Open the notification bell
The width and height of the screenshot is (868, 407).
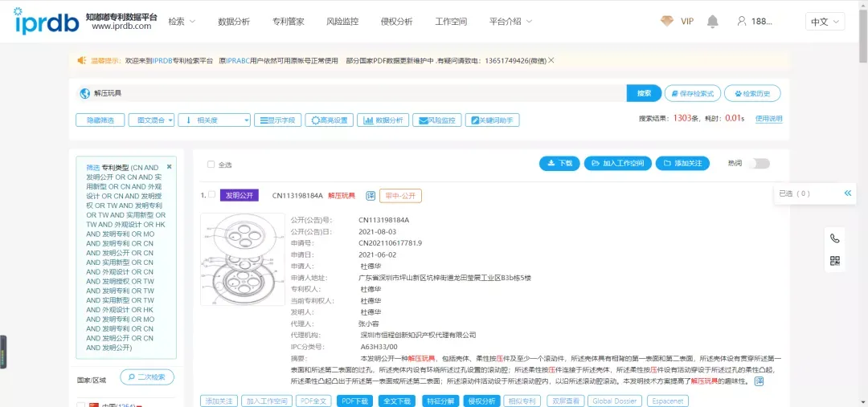[x=712, y=22]
